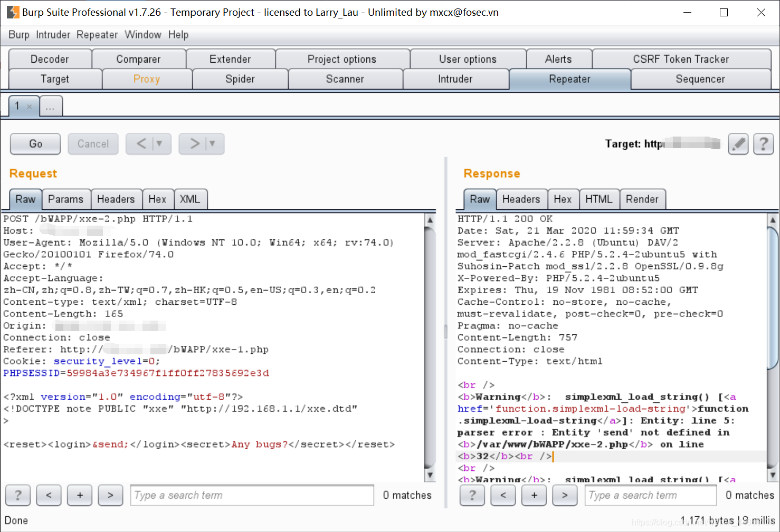Go back in request history
780x532 pixels.
click(148, 143)
